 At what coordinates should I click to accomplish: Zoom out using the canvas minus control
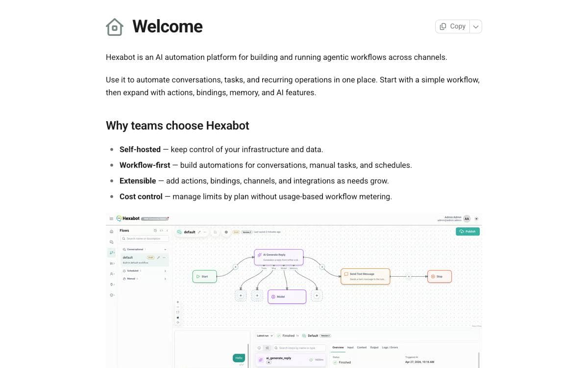[178, 307]
